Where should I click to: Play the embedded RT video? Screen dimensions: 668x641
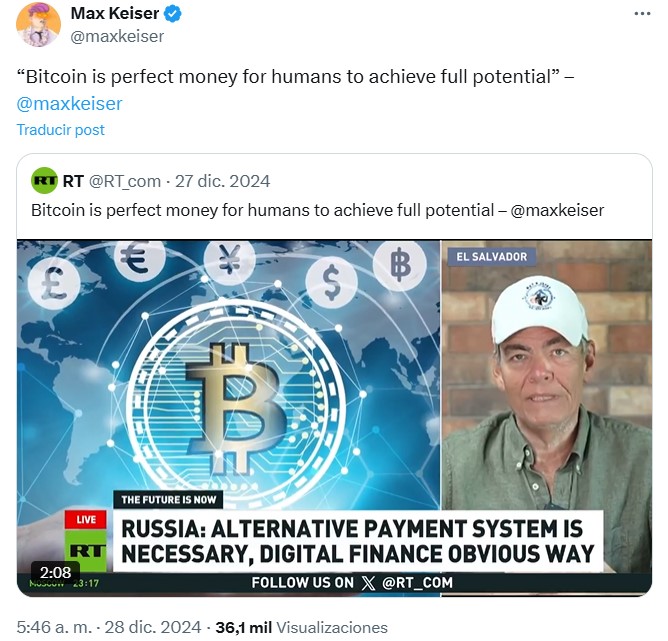click(x=334, y=418)
